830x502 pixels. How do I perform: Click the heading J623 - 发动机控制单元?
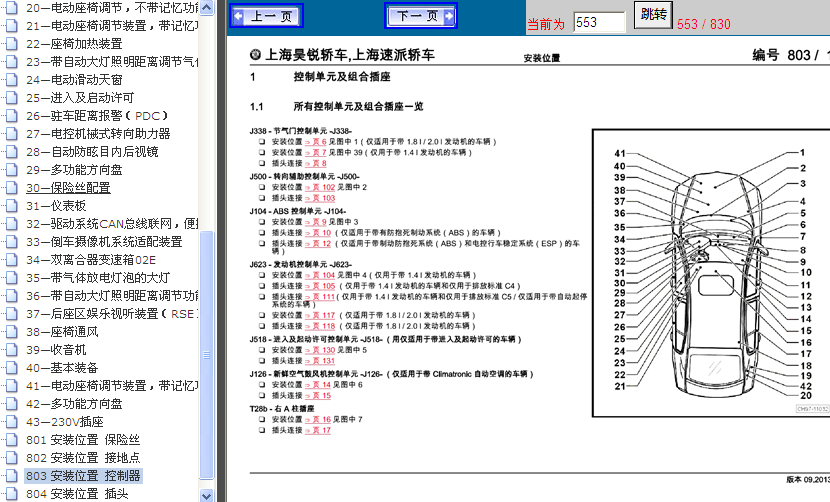[x=301, y=264]
